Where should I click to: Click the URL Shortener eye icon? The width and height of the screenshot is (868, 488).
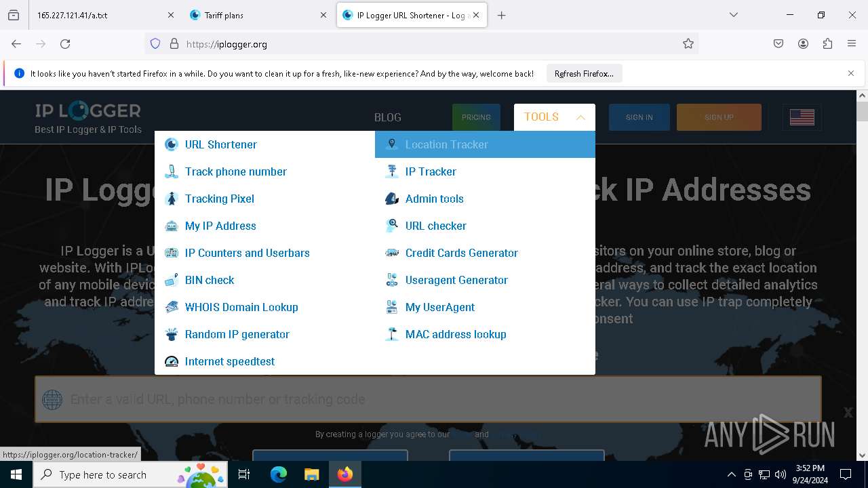[172, 144]
